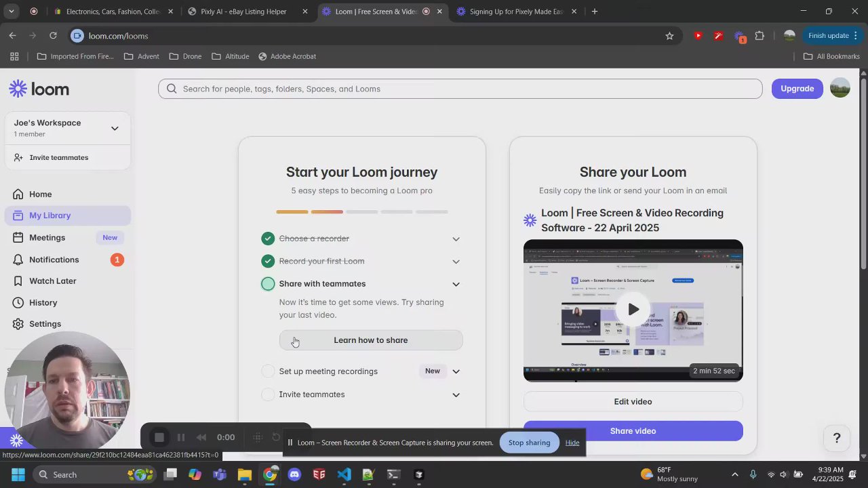The image size is (868, 488).
Task: Click the Edit video button
Action: pos(633,401)
